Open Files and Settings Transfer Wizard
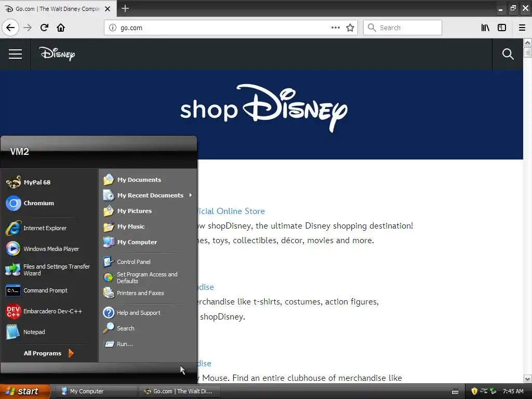 click(50, 270)
